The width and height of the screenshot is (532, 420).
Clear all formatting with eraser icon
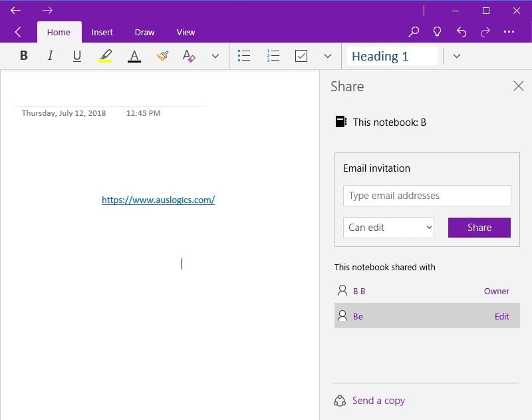[x=189, y=56]
